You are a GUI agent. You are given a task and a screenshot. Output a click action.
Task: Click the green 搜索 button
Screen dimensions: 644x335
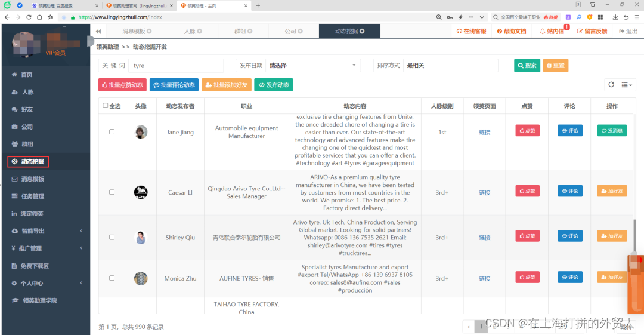pos(527,66)
